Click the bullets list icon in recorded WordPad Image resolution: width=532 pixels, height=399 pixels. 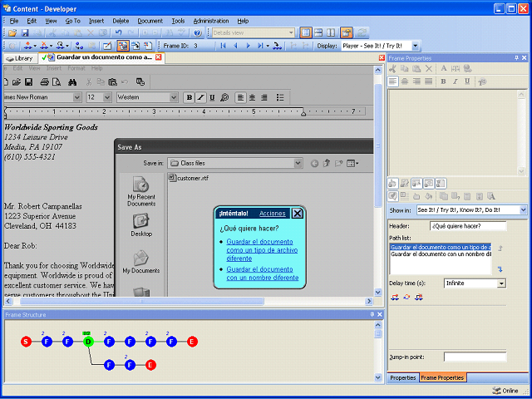click(x=280, y=97)
